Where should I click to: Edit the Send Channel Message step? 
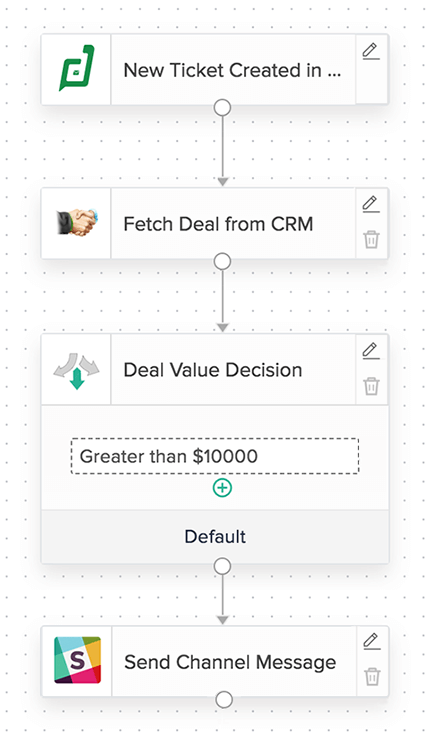click(371, 641)
